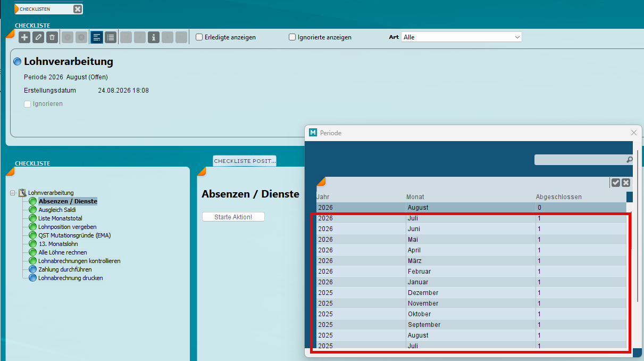Add a new checklist with the plus icon
644x361 pixels.
pyautogui.click(x=24, y=37)
